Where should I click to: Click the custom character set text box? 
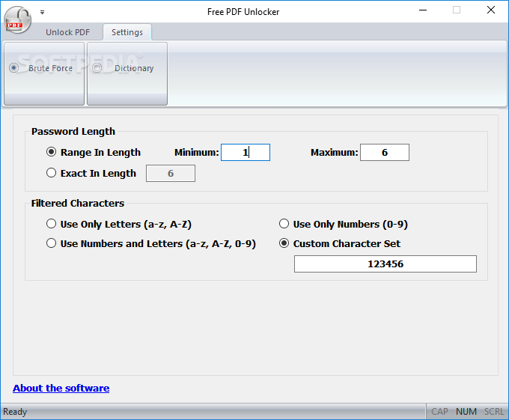[385, 264]
